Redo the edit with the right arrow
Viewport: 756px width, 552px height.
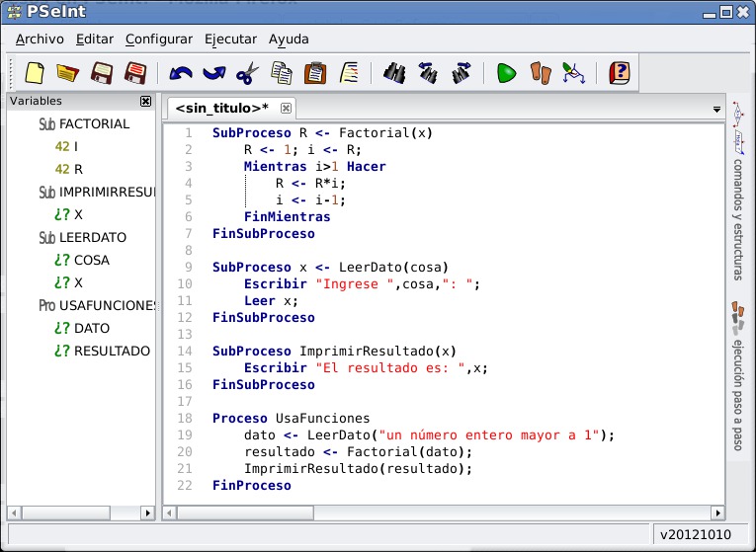(214, 73)
